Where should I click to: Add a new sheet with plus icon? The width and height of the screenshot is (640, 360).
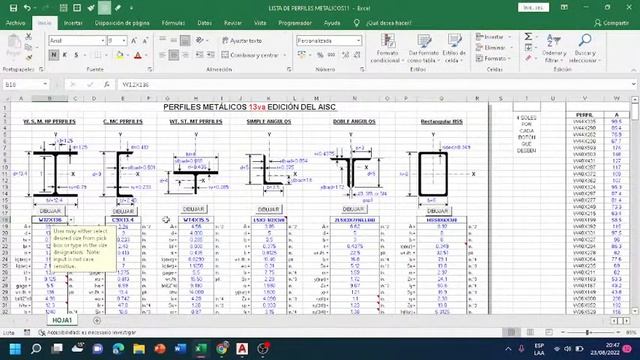(x=97, y=320)
